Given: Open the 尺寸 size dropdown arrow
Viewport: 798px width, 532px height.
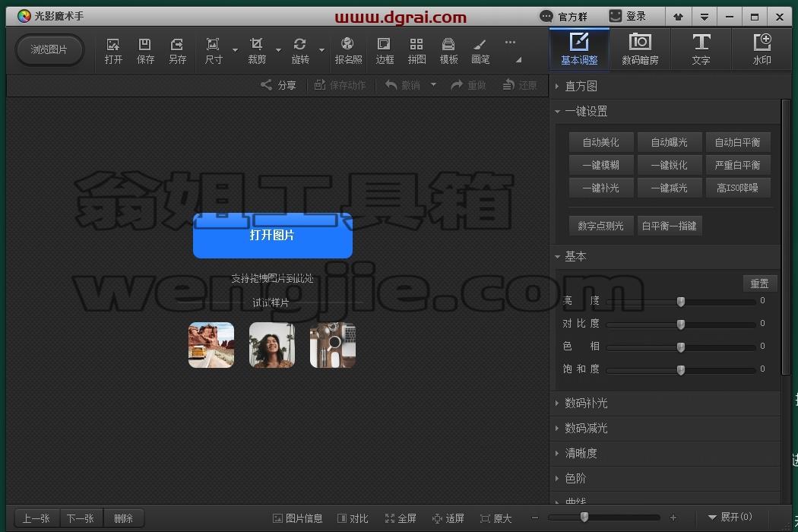Looking at the screenshot, I should (x=235, y=50).
